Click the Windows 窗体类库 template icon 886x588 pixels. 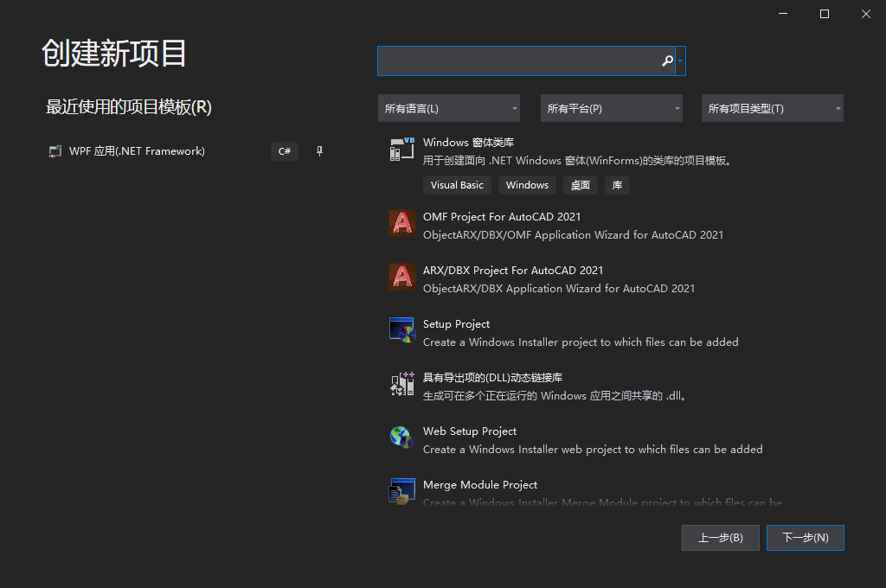click(x=401, y=149)
